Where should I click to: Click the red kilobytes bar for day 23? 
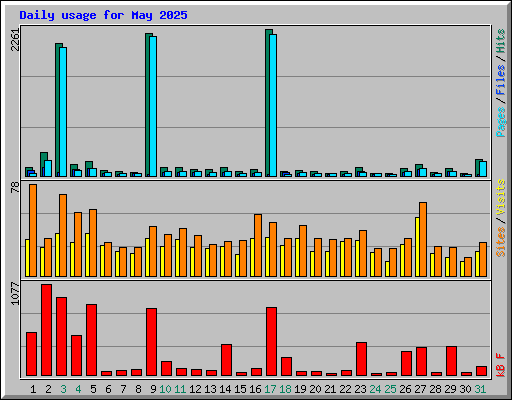(x=362, y=359)
